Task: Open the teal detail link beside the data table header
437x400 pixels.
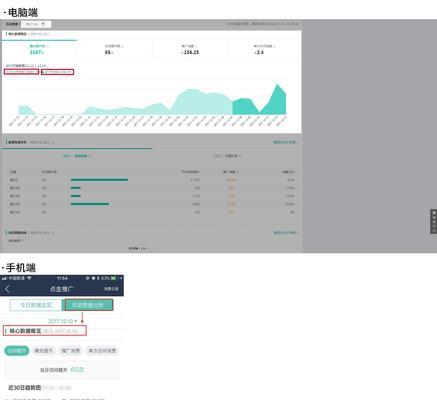Action: (286, 142)
